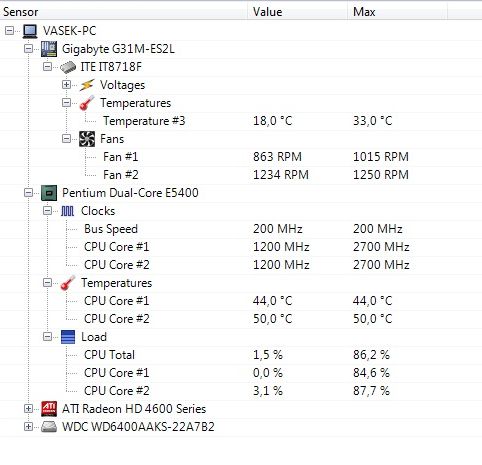Click the ATI Radeon HD 4600 icon
Image resolution: width=482 pixels, height=465 pixels.
tap(49, 409)
